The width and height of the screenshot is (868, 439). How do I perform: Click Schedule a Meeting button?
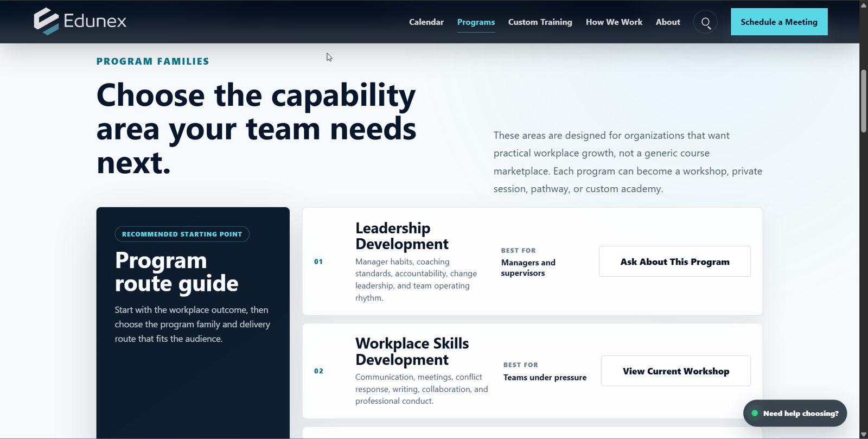pos(779,22)
